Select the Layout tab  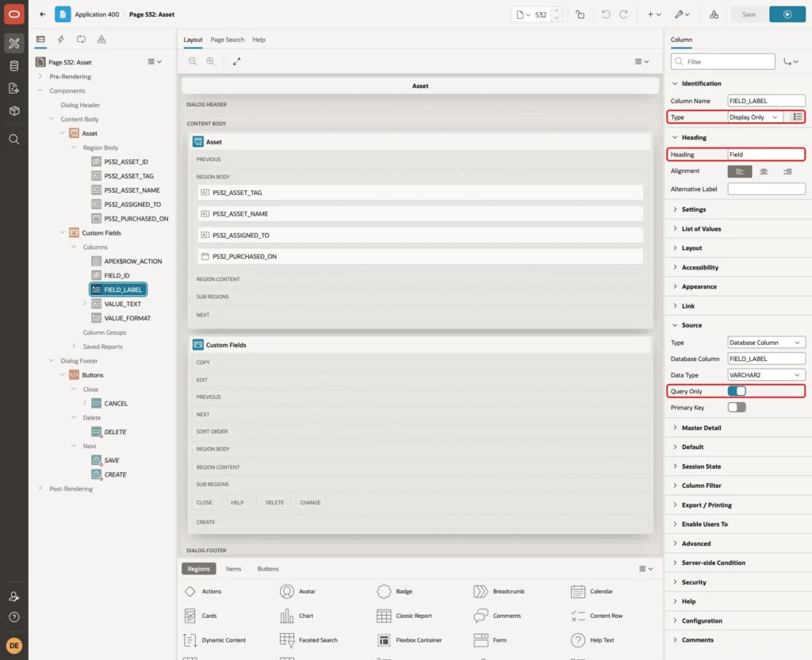pos(193,40)
